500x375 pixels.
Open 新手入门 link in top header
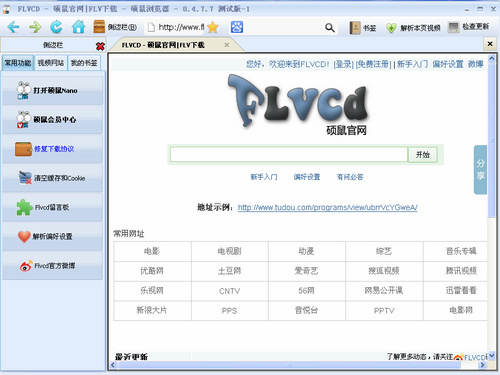pyautogui.click(x=412, y=64)
